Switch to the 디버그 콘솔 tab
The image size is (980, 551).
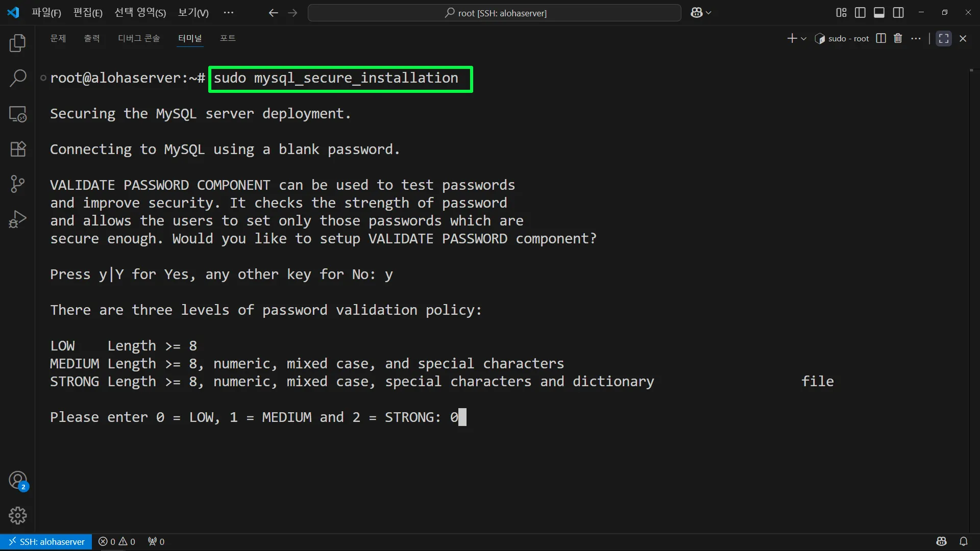[x=139, y=38]
